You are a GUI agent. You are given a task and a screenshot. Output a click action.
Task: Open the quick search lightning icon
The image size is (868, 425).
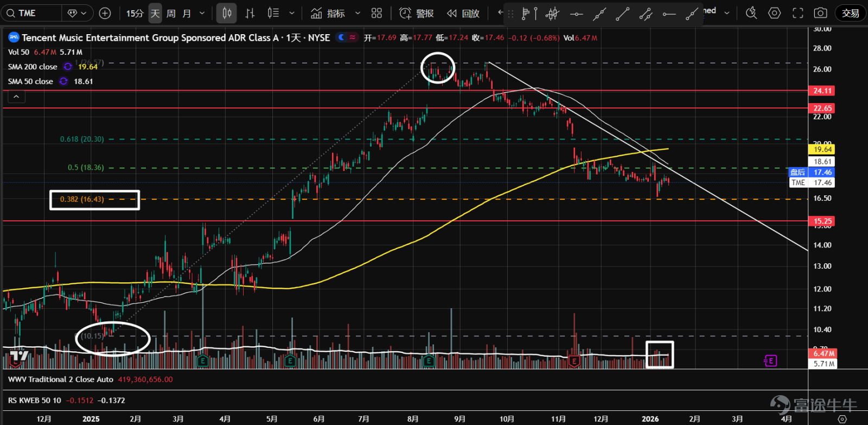pos(751,13)
